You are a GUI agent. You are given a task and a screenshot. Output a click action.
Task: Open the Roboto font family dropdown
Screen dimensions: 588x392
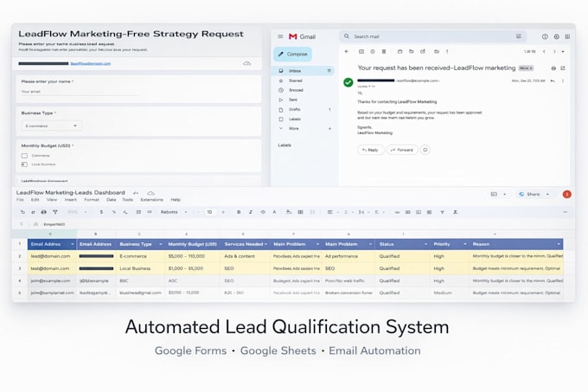coord(174,212)
